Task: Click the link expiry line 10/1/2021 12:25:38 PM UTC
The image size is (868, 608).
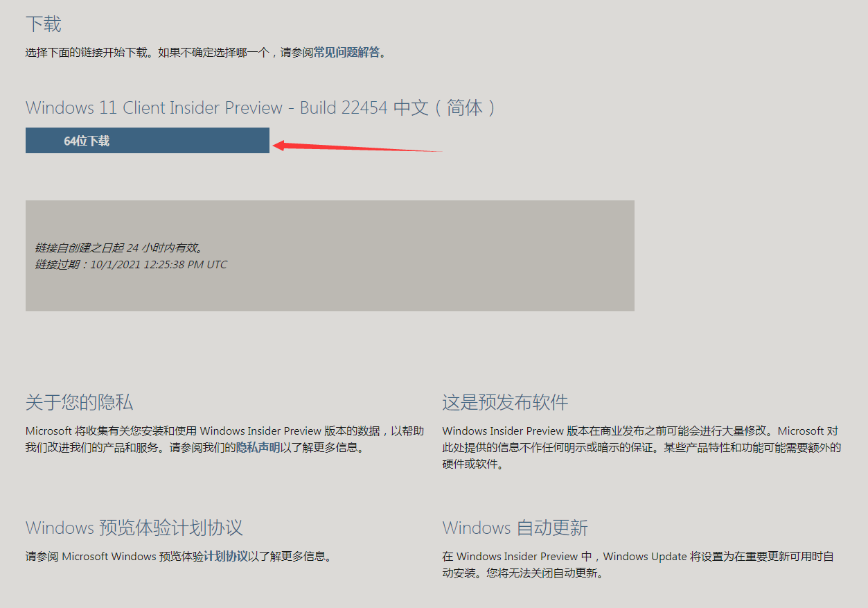Action: (x=131, y=264)
